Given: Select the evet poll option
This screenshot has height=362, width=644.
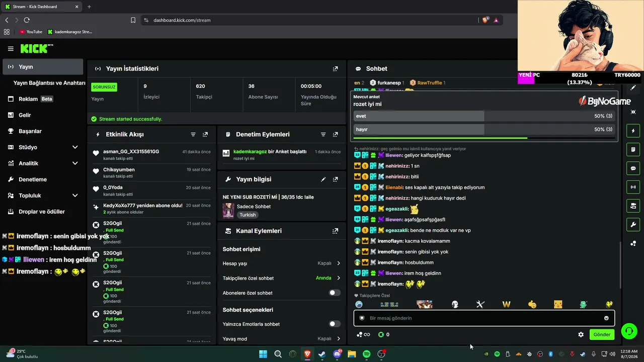Looking at the screenshot, I should pos(485,116).
